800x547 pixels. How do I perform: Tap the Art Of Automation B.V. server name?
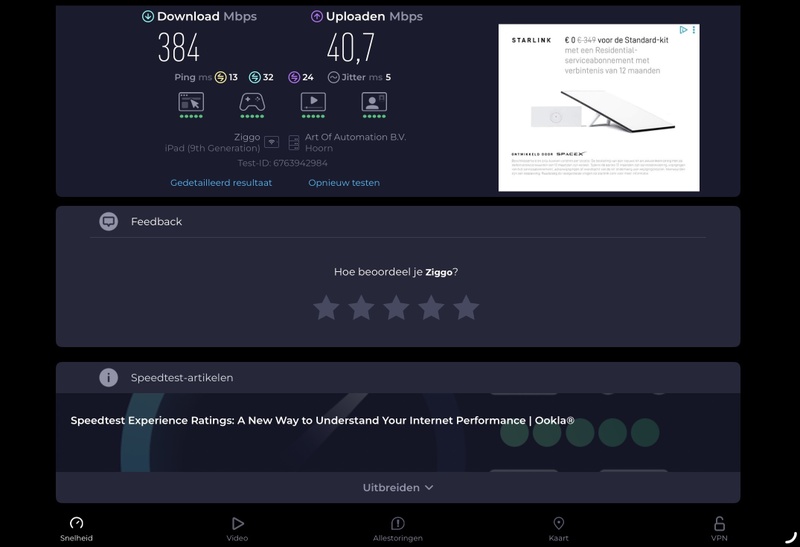pos(356,137)
